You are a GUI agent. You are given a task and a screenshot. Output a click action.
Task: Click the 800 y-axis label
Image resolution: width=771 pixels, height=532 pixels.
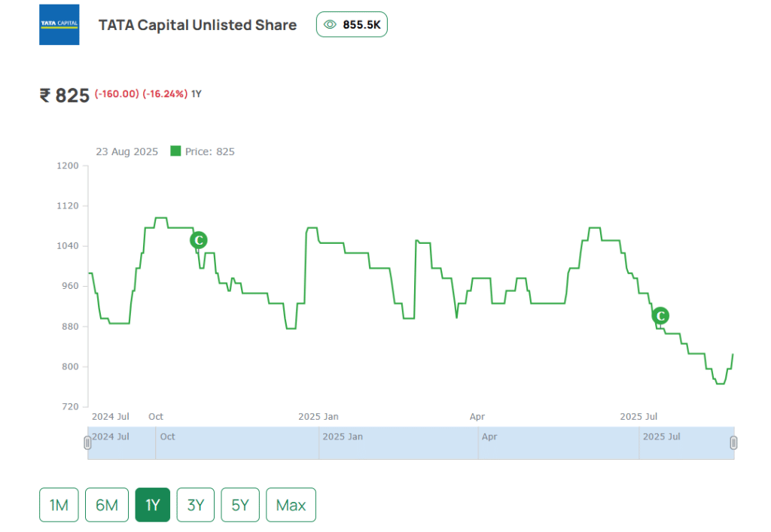pyautogui.click(x=70, y=366)
